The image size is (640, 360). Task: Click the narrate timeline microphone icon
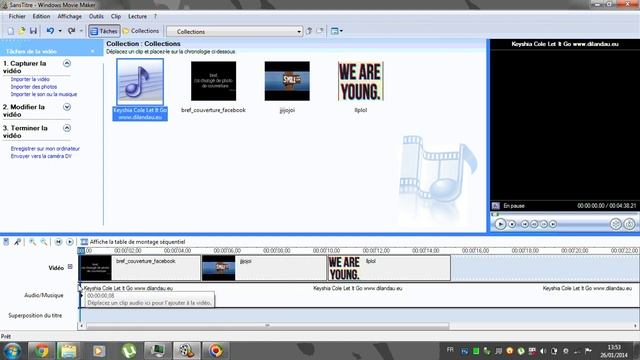17,242
